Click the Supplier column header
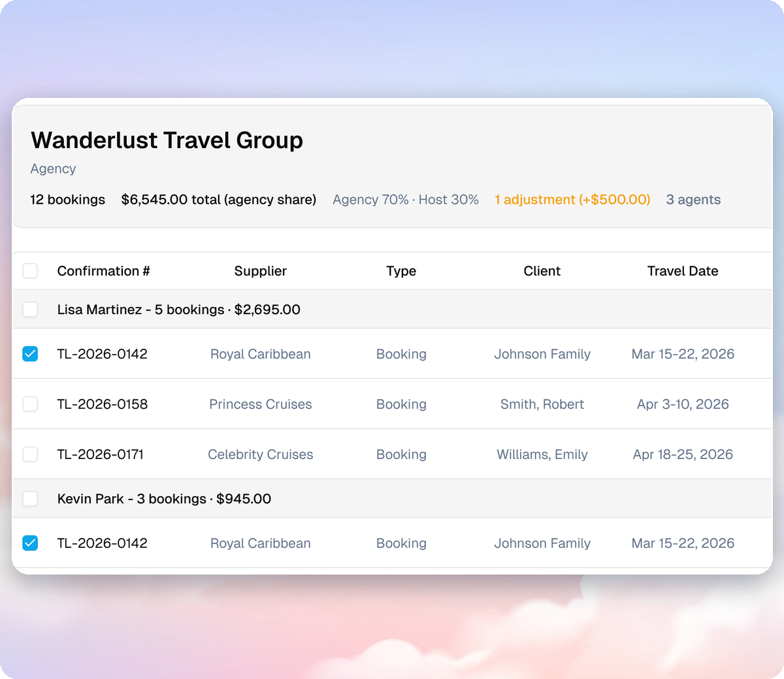The image size is (784, 679). pos(261,271)
